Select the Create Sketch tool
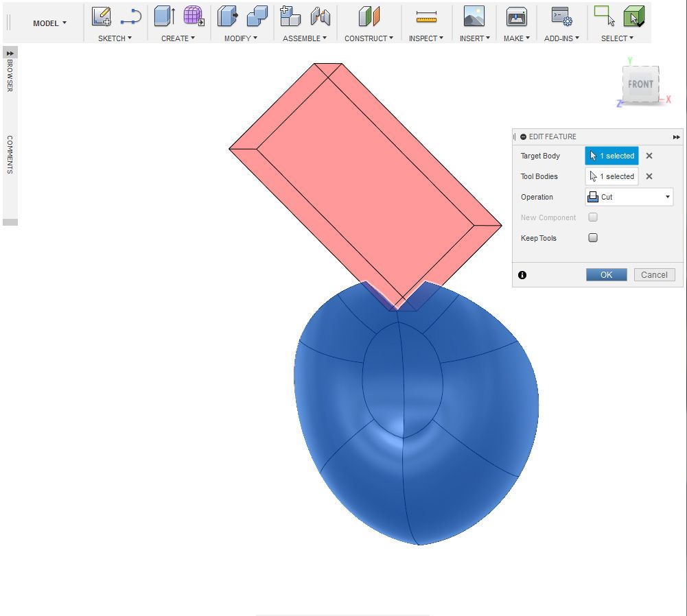 pyautogui.click(x=101, y=16)
